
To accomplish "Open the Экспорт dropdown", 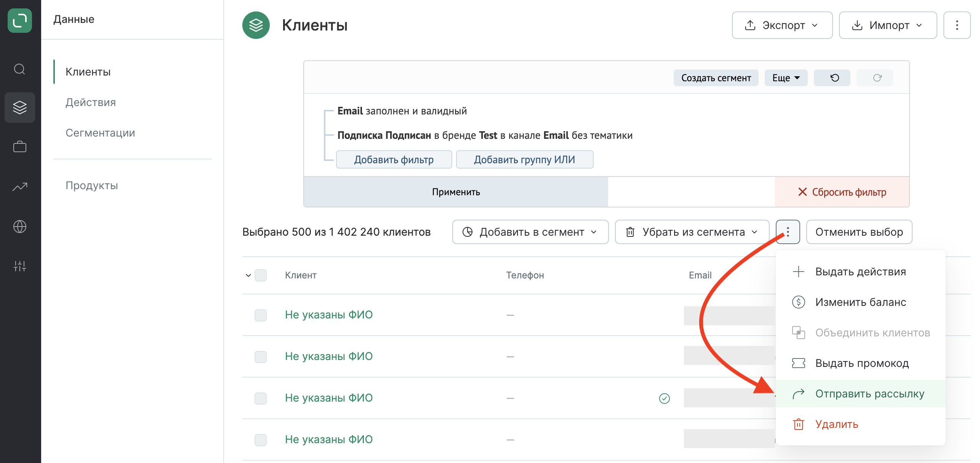I will [782, 25].
